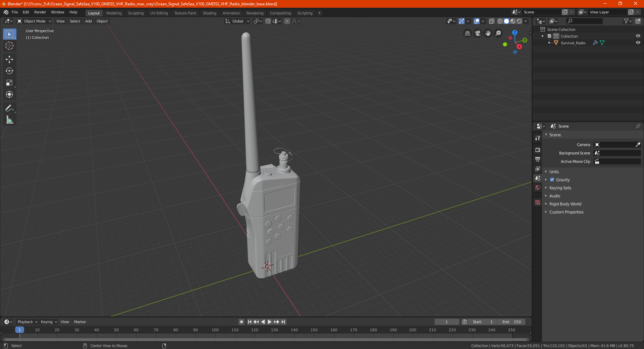644x349 pixels.
Task: Select the Rotate tool
Action: tap(9, 71)
